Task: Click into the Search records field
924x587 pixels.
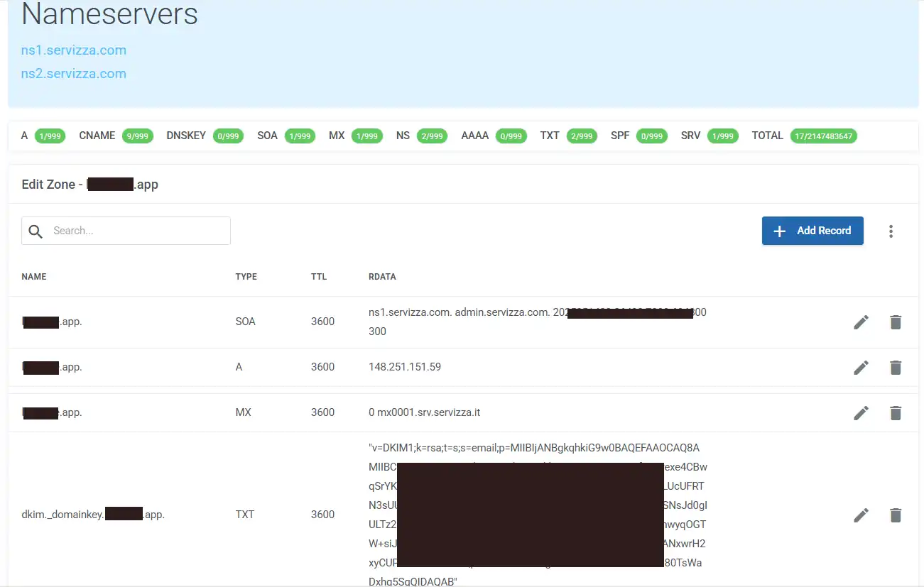Action: point(138,231)
